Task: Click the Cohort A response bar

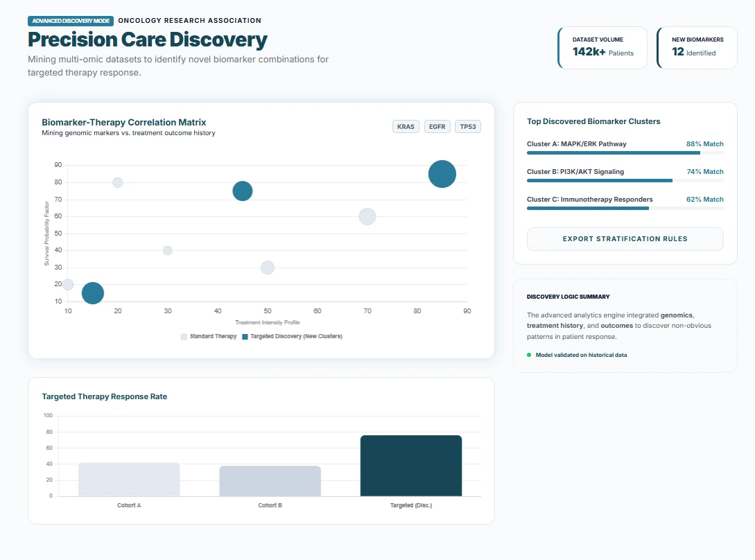Action: [x=129, y=480]
